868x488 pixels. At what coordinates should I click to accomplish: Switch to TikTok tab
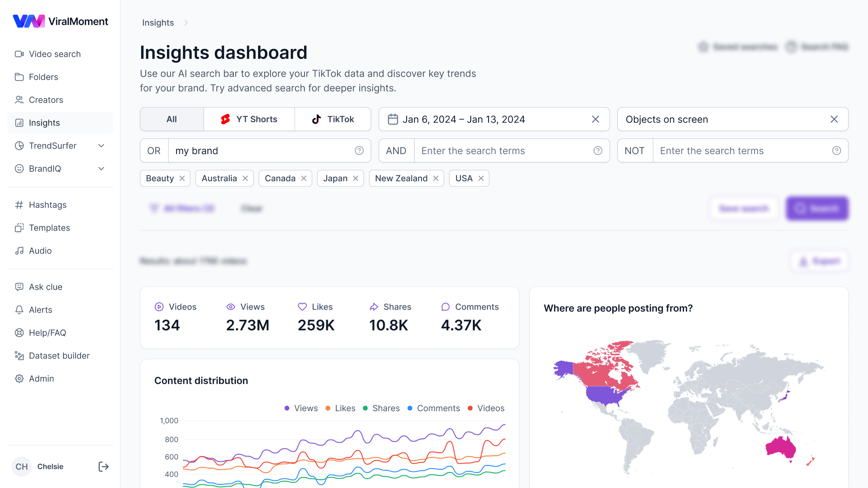coord(333,119)
